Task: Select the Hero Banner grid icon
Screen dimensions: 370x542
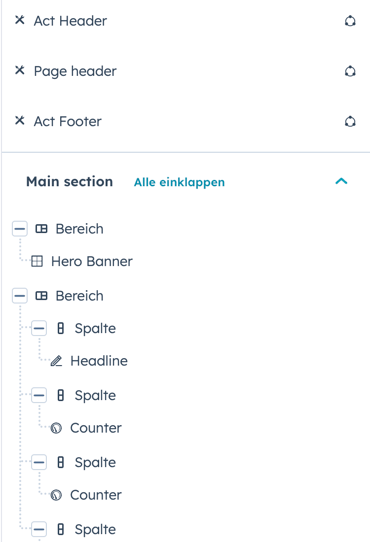Action: pos(37,261)
